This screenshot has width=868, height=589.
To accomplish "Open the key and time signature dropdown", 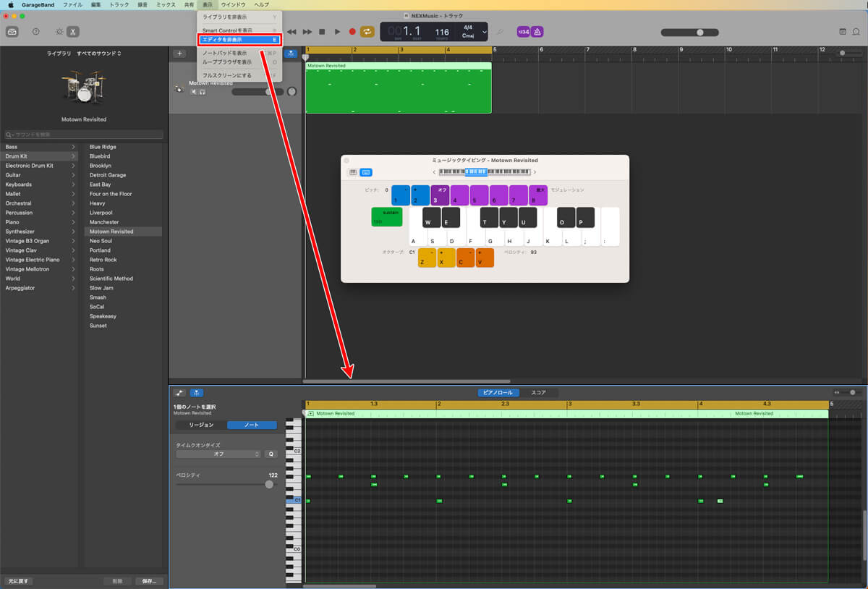I will pos(472,32).
